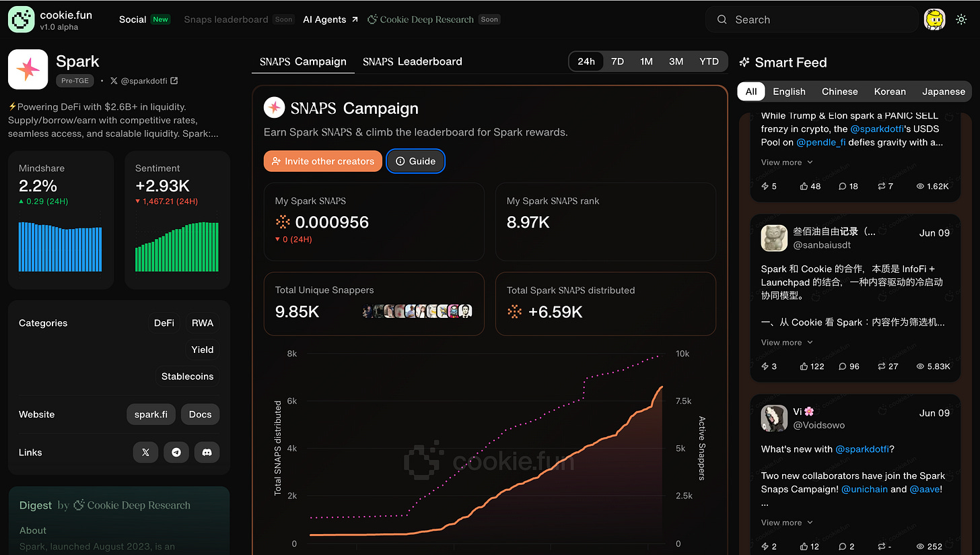Click views icon showing 1.62K
Viewport: 980px width, 555px height.
click(x=920, y=187)
